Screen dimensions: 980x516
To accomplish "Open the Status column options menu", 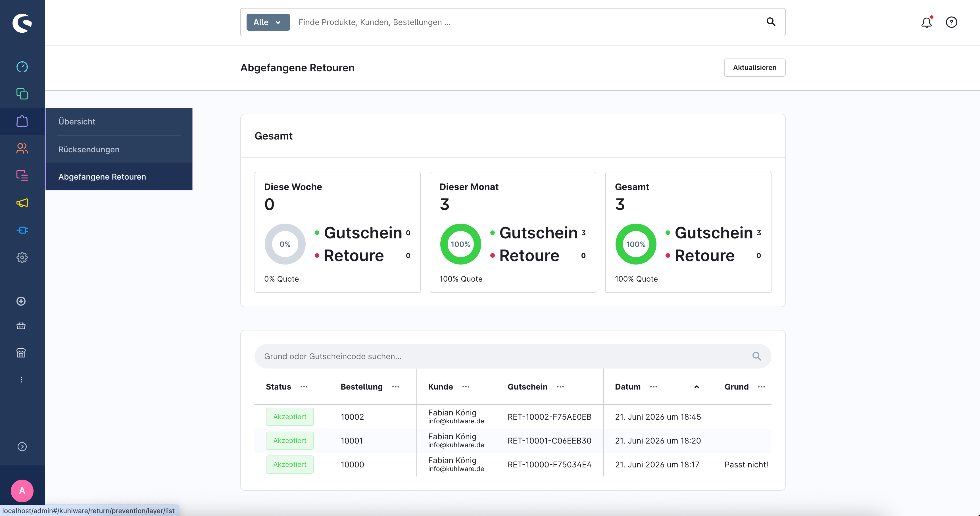I will tap(304, 387).
